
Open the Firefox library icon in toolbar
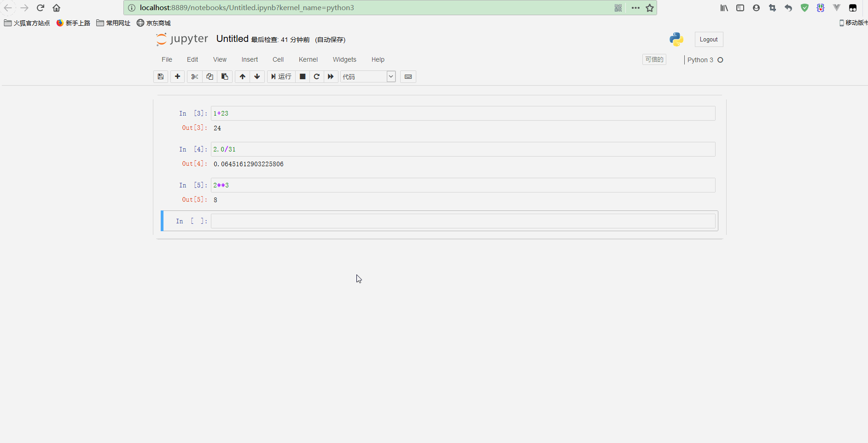click(723, 7)
